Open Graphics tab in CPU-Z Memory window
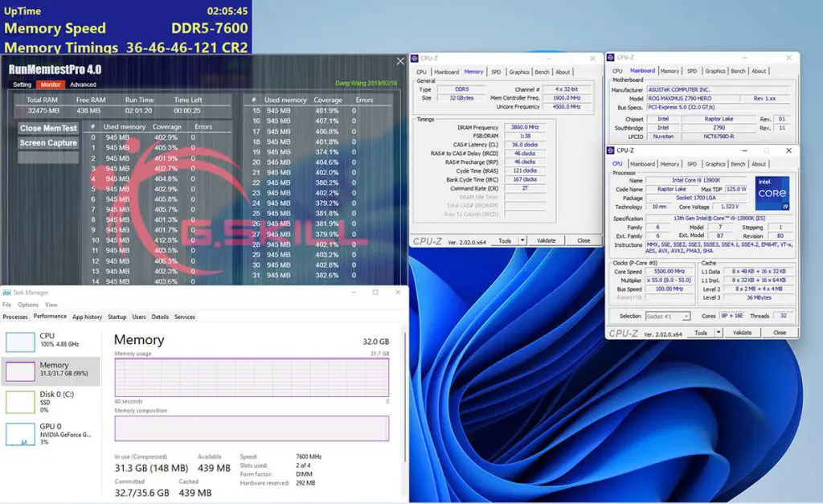Screen dimensions: 823x504 point(519,72)
